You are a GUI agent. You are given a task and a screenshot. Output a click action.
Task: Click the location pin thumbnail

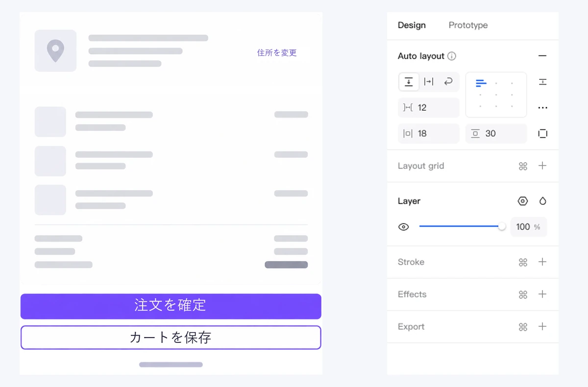pyautogui.click(x=55, y=51)
